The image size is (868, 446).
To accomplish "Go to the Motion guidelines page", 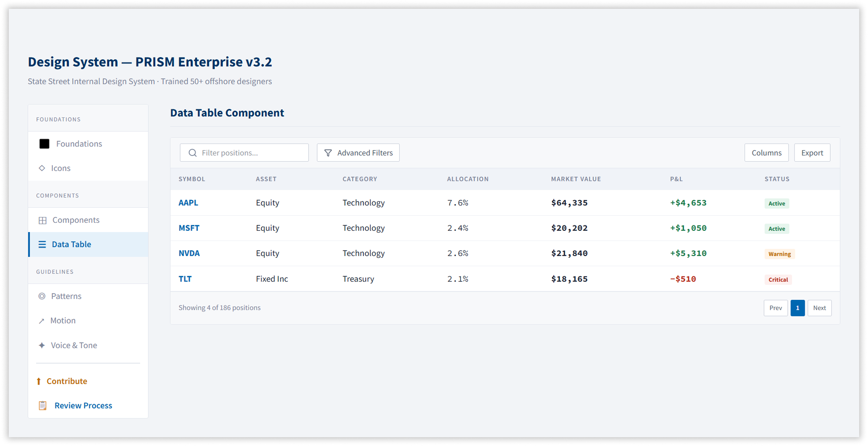I will pyautogui.click(x=63, y=321).
